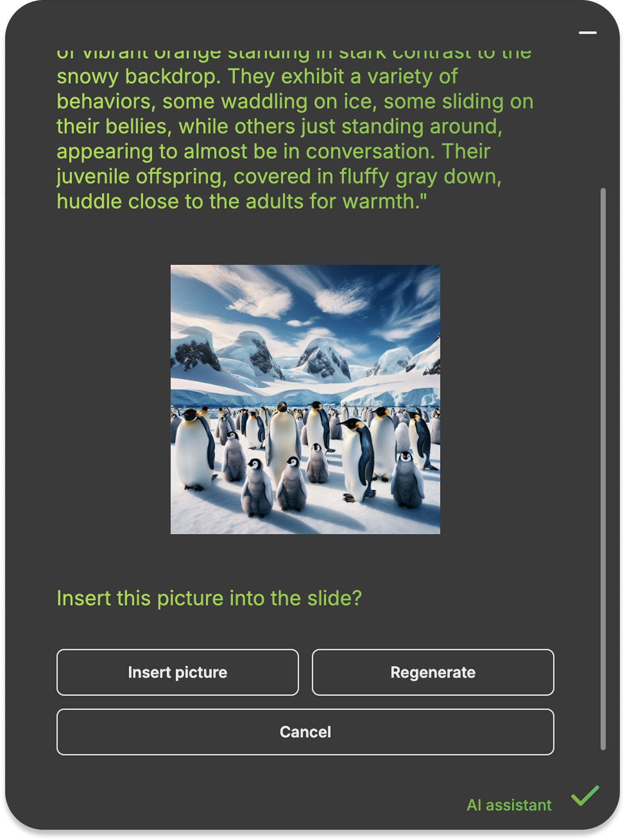Click the "Insert this picture into the slide?" prompt
The width and height of the screenshot is (625, 840).
[209, 598]
